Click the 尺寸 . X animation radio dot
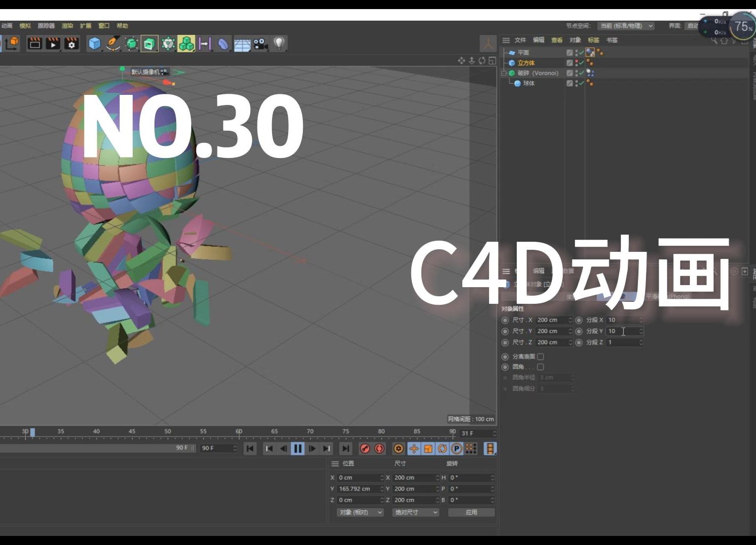This screenshot has width=756, height=545. 505,320
